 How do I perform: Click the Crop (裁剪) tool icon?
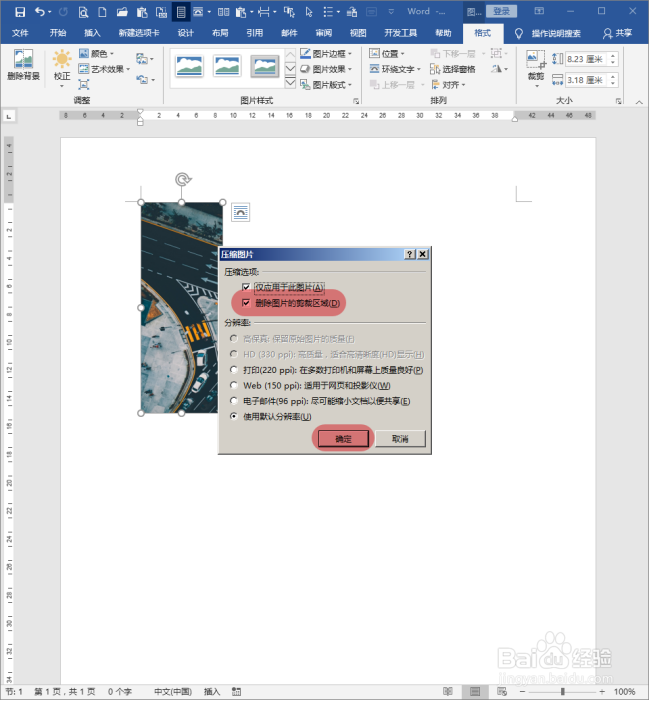pos(535,59)
